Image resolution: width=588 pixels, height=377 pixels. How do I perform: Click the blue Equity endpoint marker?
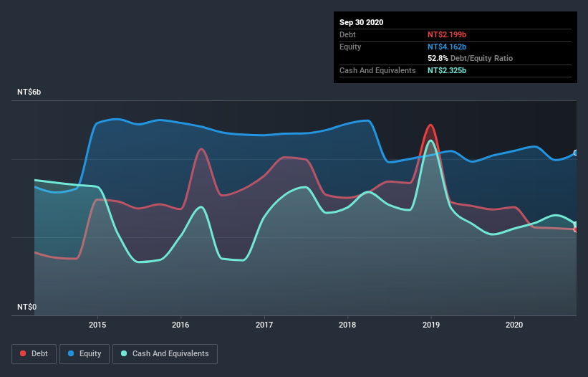(x=576, y=153)
